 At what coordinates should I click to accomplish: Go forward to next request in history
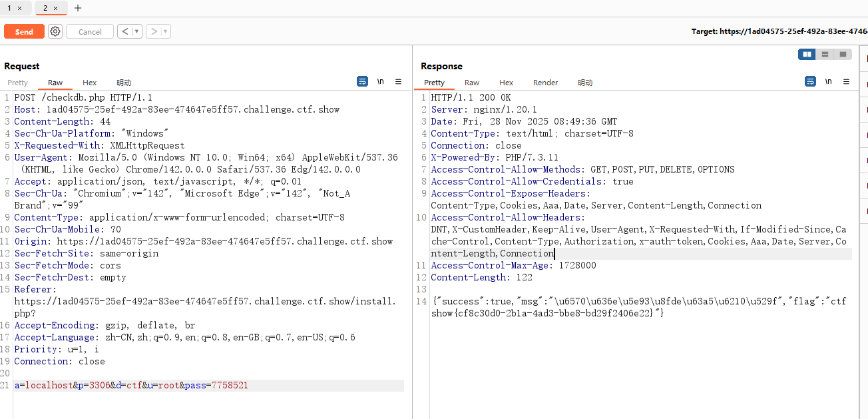(x=153, y=31)
